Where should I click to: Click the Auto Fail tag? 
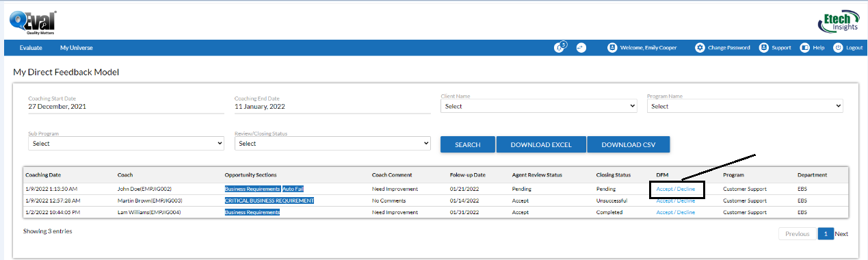[x=293, y=189]
